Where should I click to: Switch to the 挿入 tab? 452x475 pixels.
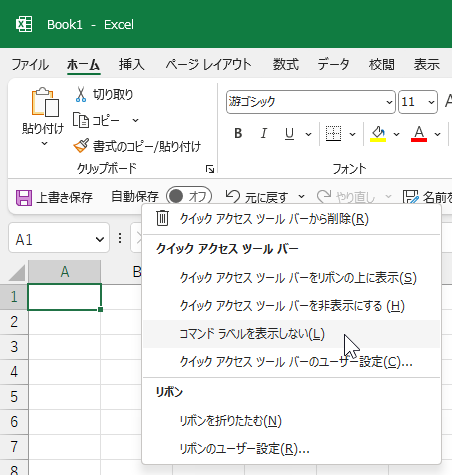(132, 64)
